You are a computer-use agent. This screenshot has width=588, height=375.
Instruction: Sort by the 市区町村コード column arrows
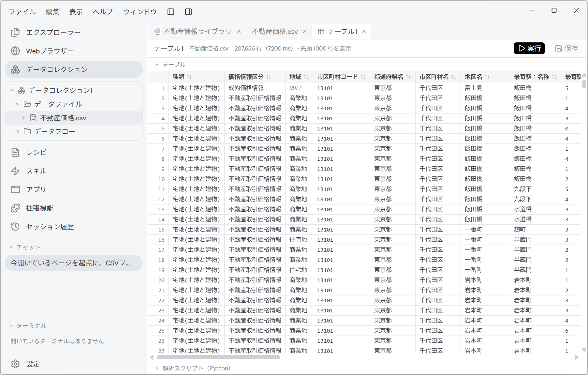pyautogui.click(x=363, y=77)
